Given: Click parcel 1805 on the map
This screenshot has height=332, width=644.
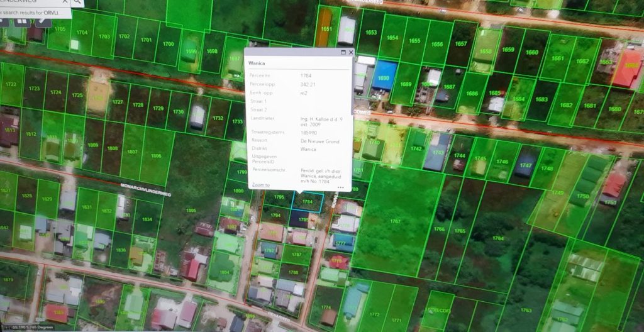Looking at the screenshot, I should 191,211.
